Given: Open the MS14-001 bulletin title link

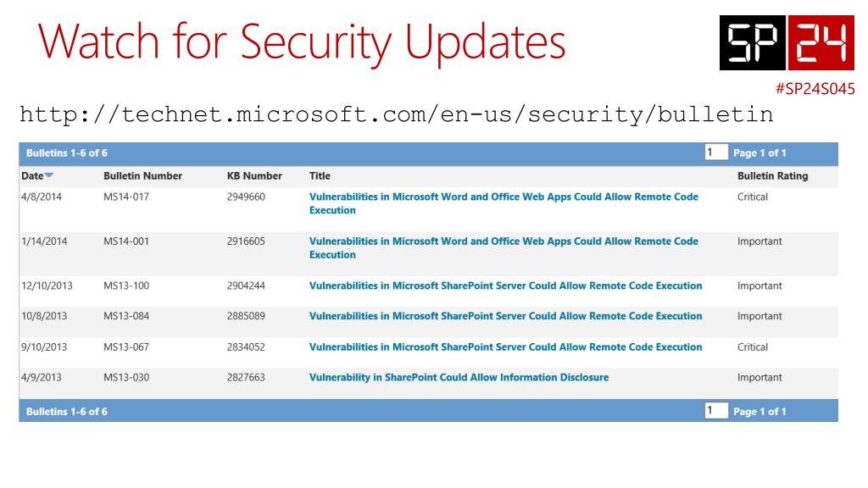Looking at the screenshot, I should click(x=504, y=248).
